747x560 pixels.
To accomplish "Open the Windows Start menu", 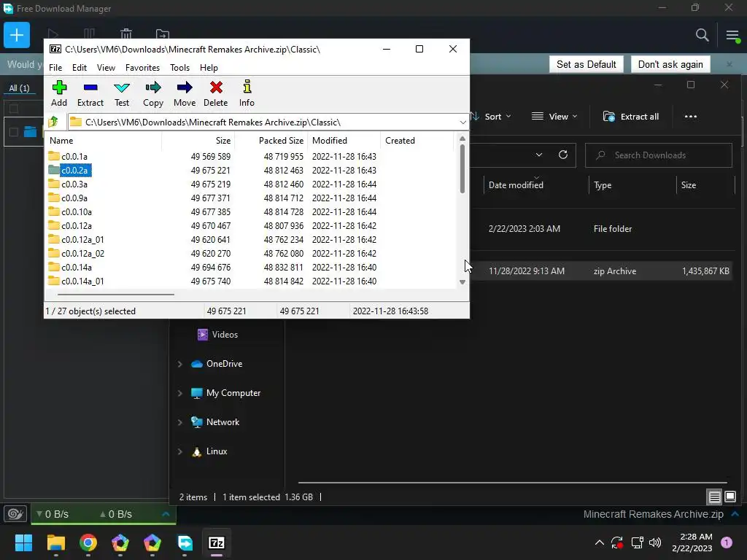I will (23, 542).
